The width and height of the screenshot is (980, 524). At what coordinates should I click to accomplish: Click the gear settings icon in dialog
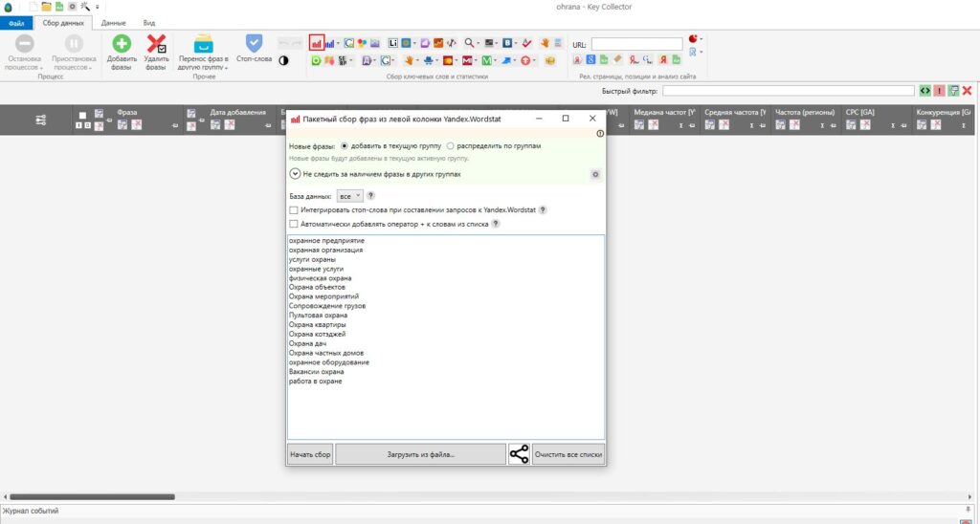click(594, 175)
